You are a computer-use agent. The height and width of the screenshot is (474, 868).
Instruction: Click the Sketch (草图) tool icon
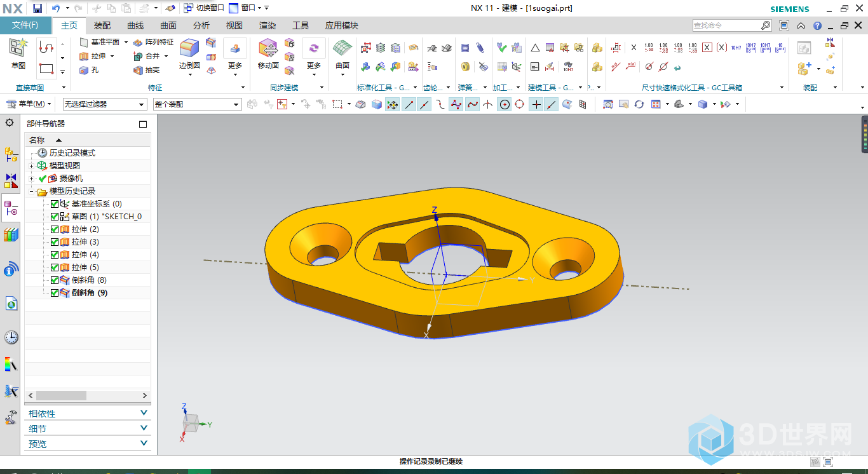18,50
